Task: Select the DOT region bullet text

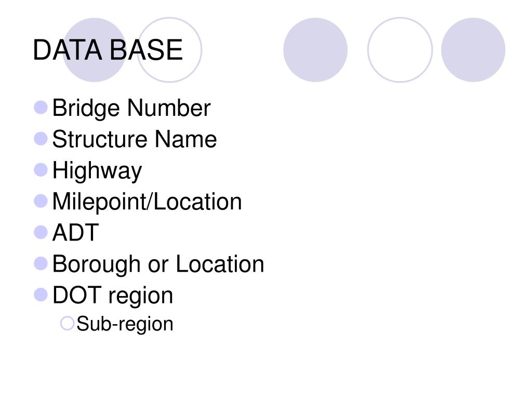Action: [x=113, y=296]
